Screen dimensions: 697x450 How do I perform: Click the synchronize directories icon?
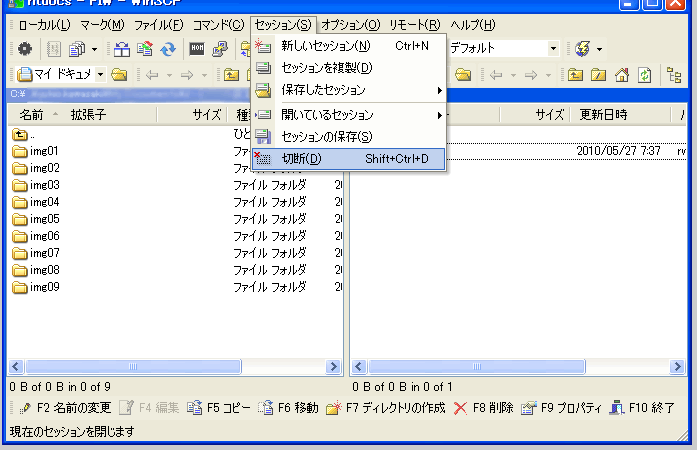[145, 48]
